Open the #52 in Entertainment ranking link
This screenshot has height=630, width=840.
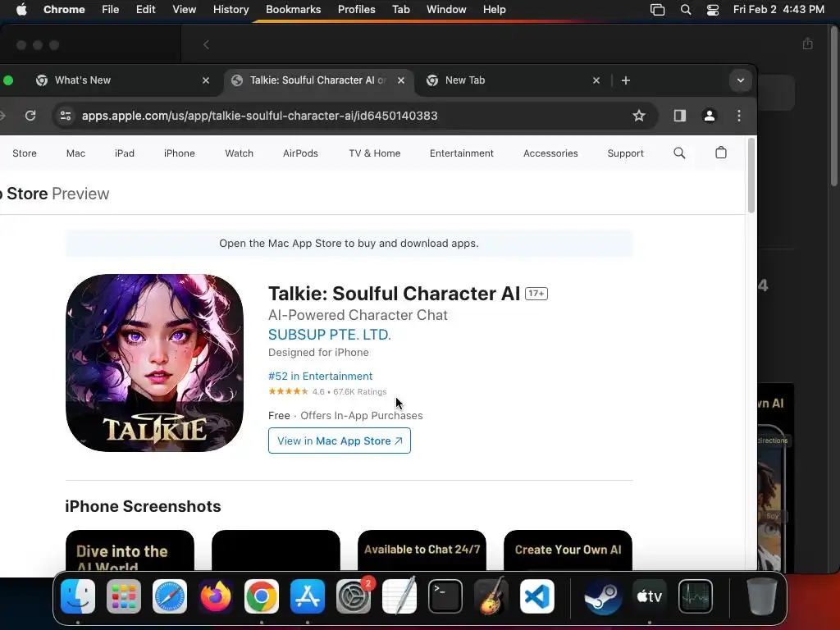click(x=321, y=376)
